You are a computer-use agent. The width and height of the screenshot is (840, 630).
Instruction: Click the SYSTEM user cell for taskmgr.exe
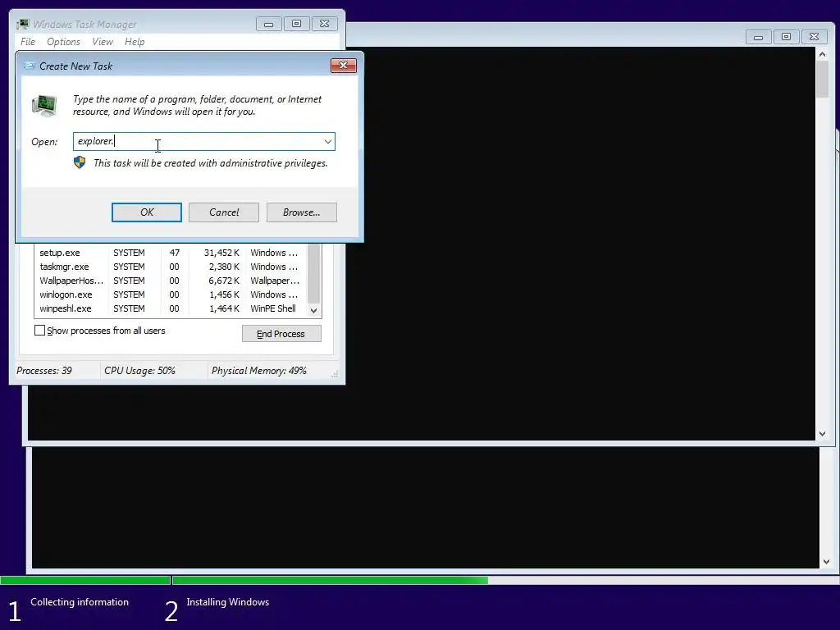pos(129,267)
